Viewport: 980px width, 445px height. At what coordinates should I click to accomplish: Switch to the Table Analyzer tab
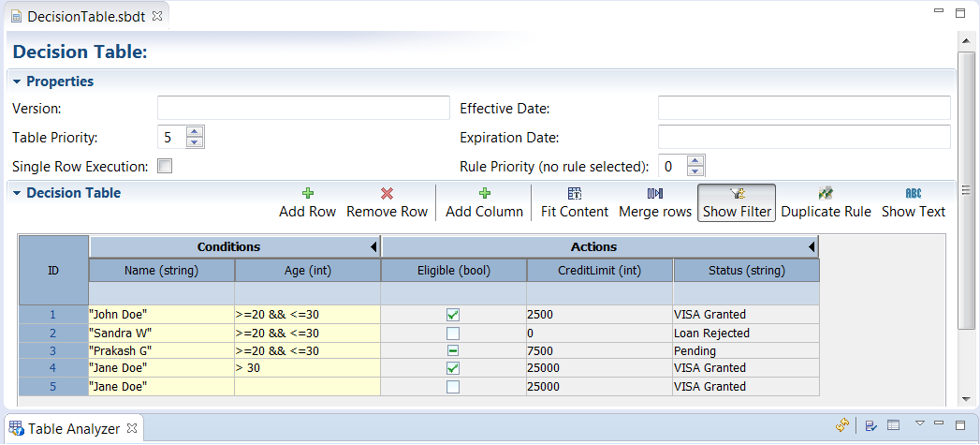(x=73, y=429)
